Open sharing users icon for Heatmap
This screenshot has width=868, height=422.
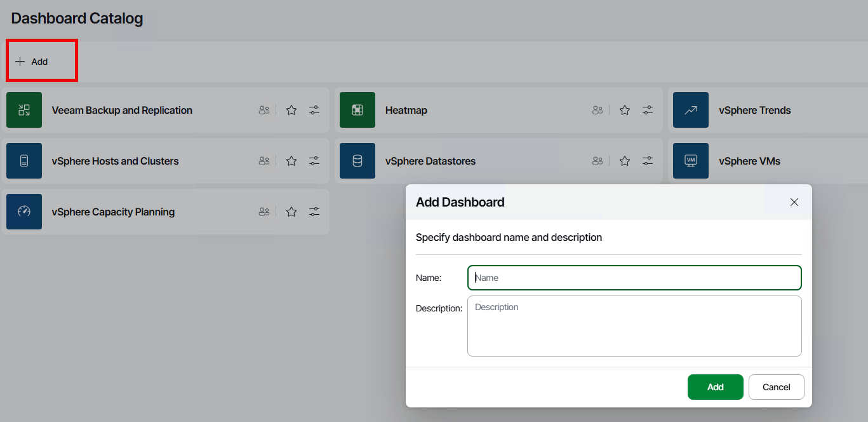tap(597, 110)
